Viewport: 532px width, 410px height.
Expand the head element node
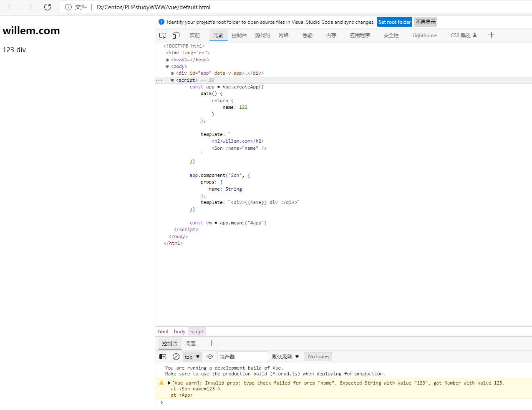(x=168, y=60)
